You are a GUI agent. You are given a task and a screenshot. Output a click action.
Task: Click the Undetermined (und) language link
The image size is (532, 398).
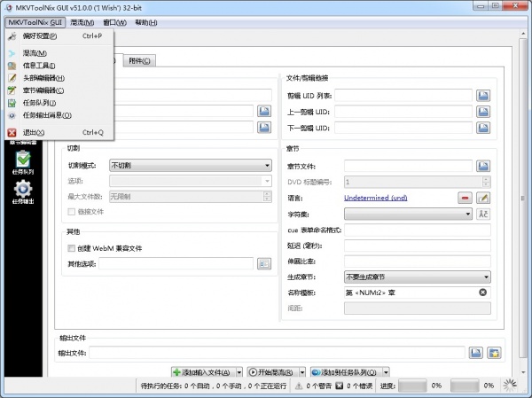376,198
